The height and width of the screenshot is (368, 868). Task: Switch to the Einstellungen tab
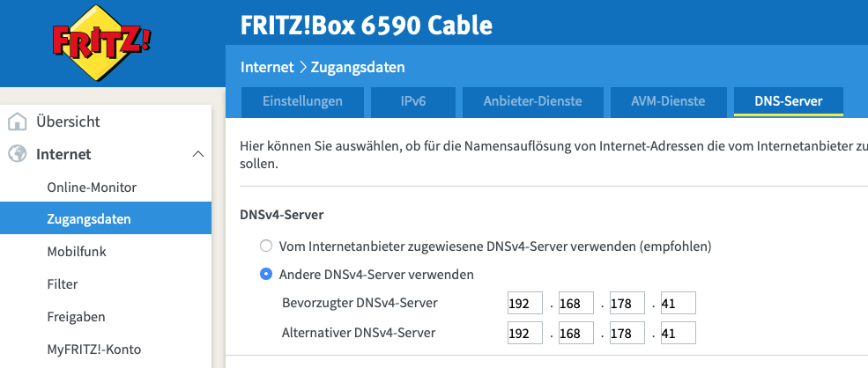tap(302, 101)
